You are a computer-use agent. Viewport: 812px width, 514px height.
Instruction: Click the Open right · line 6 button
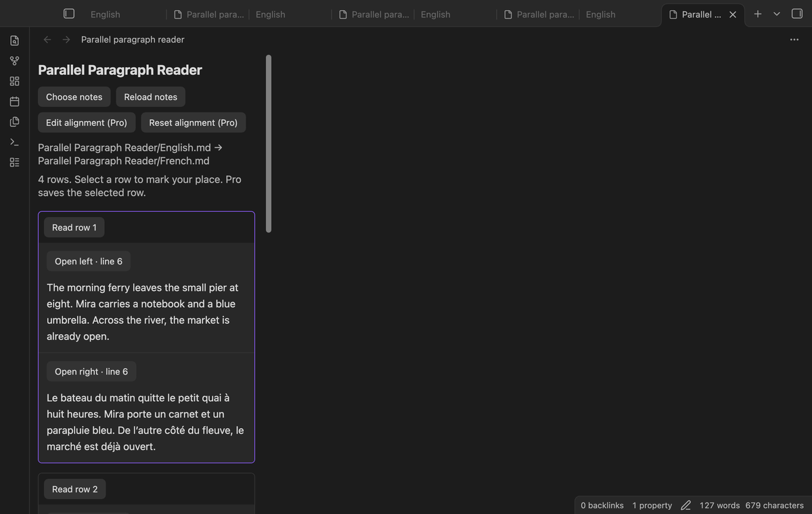tap(91, 371)
